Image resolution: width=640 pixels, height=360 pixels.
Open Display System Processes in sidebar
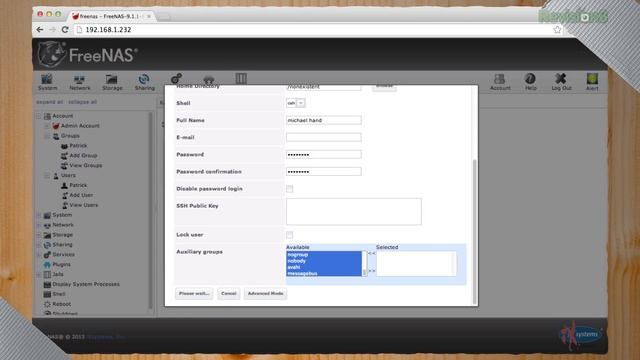(86, 284)
